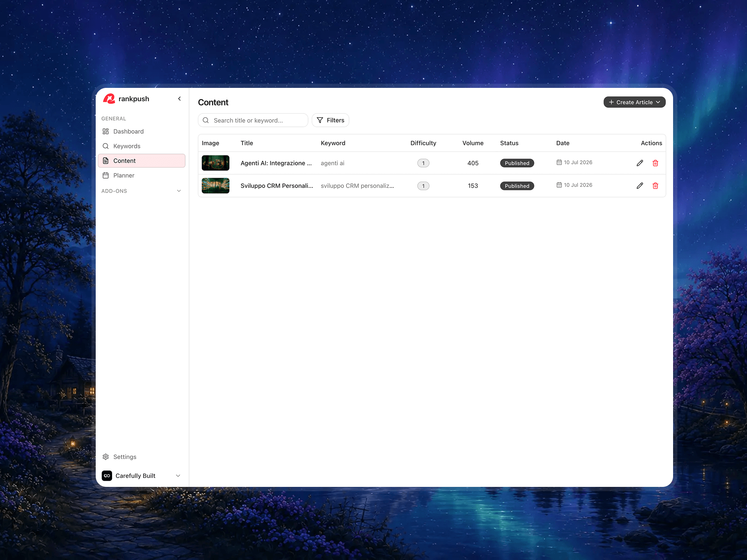
Task: Click the volume value 405
Action: 473,163
